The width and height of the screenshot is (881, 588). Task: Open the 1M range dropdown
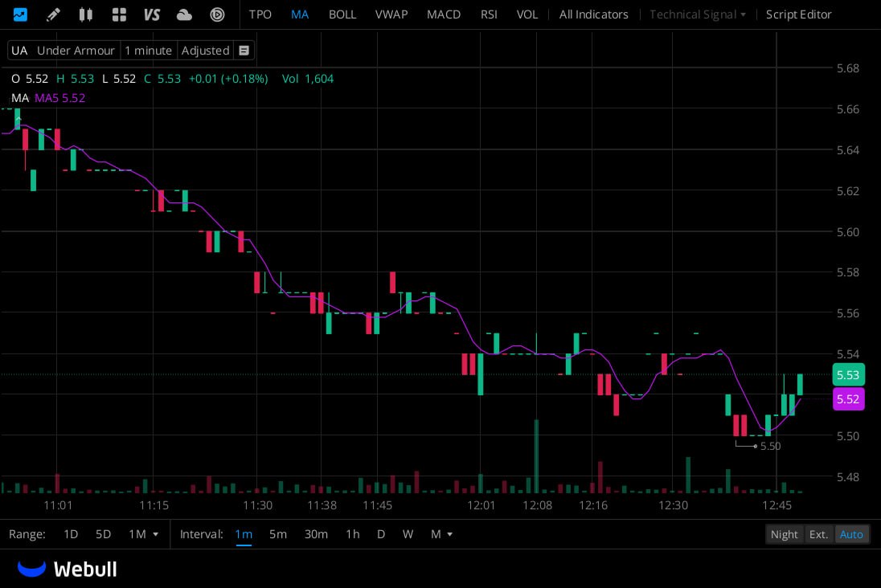pyautogui.click(x=143, y=534)
